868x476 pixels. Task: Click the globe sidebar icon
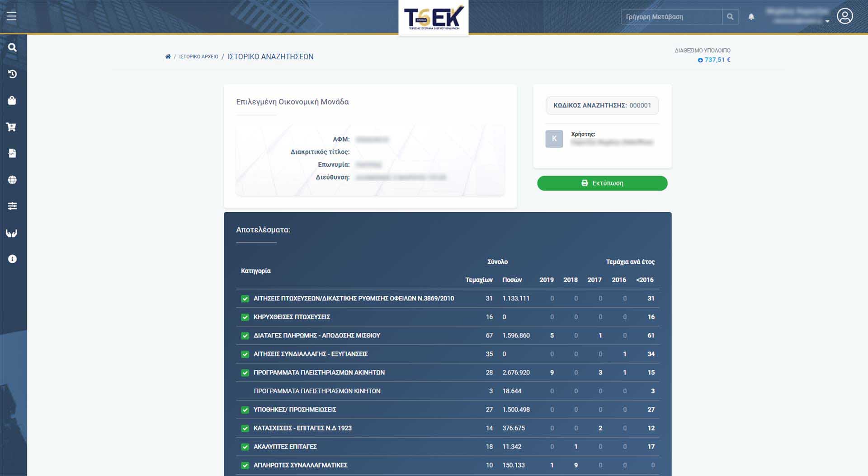pos(12,180)
